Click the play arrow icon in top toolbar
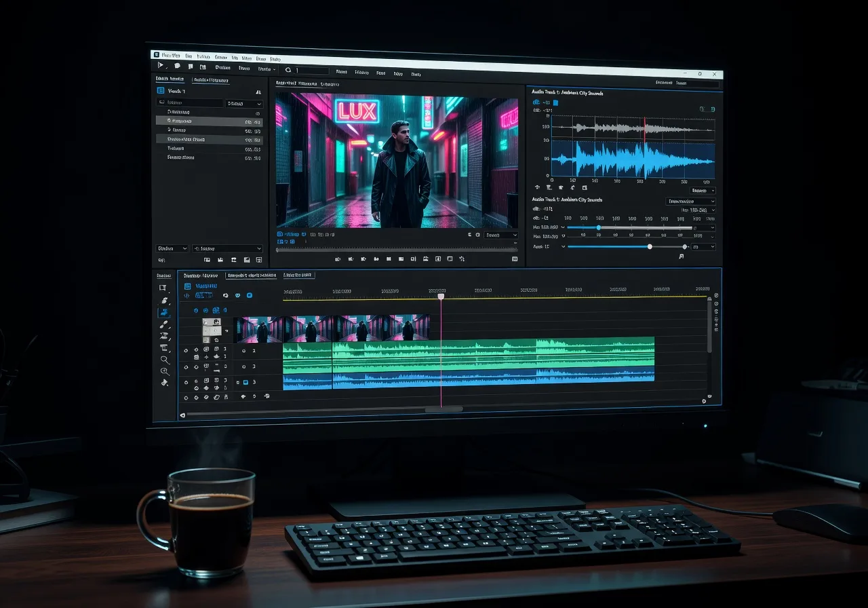This screenshot has width=868, height=608. point(161,66)
